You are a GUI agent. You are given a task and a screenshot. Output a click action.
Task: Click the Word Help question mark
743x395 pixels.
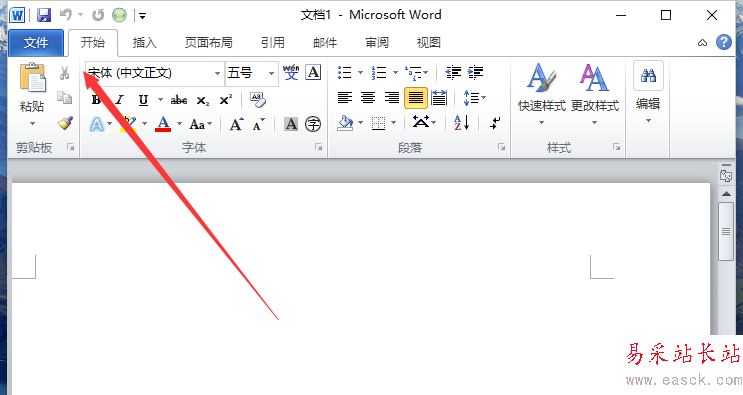click(x=724, y=43)
